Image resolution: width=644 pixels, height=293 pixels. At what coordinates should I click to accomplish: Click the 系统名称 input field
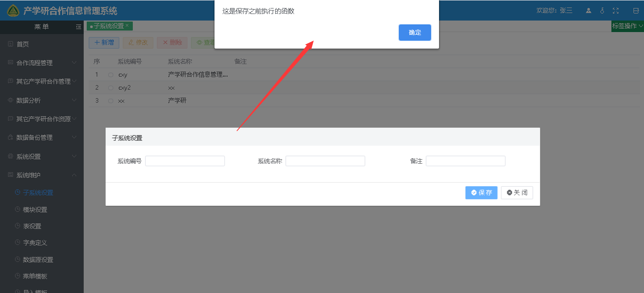[x=325, y=161]
